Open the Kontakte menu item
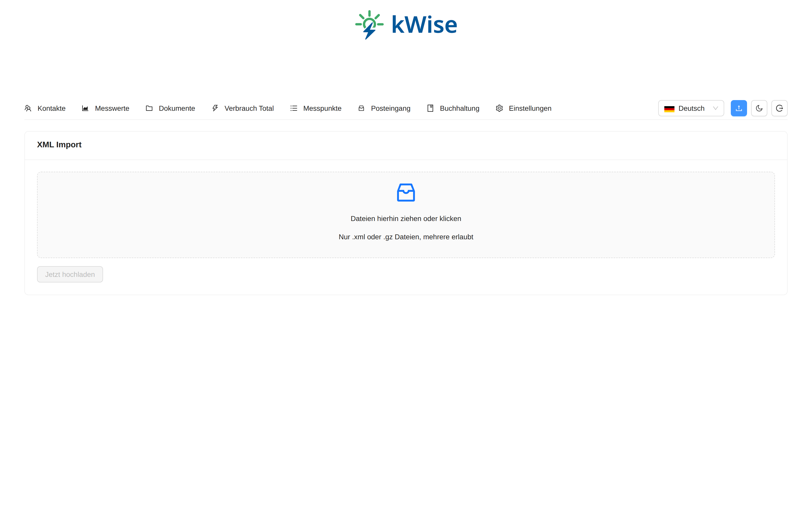812x508 pixels. tap(45, 108)
